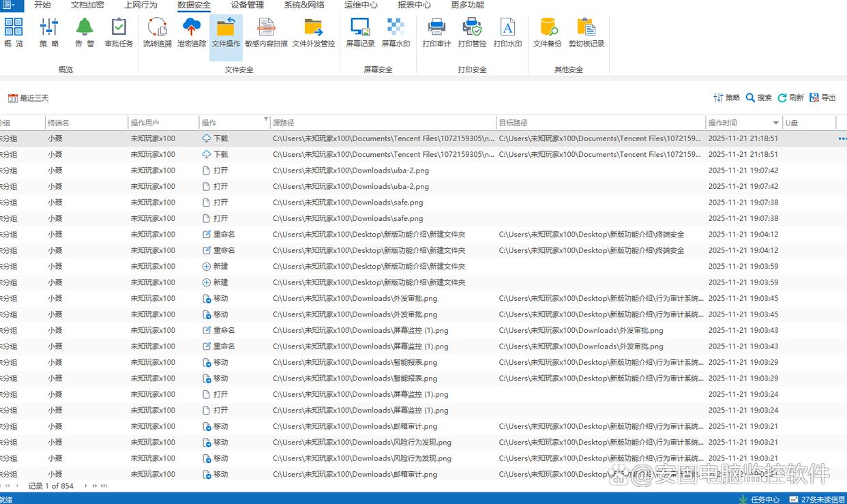Screen dimensions: 847x504
Task: Select 文件外发管控 in ribbon
Action: pyautogui.click(x=313, y=32)
